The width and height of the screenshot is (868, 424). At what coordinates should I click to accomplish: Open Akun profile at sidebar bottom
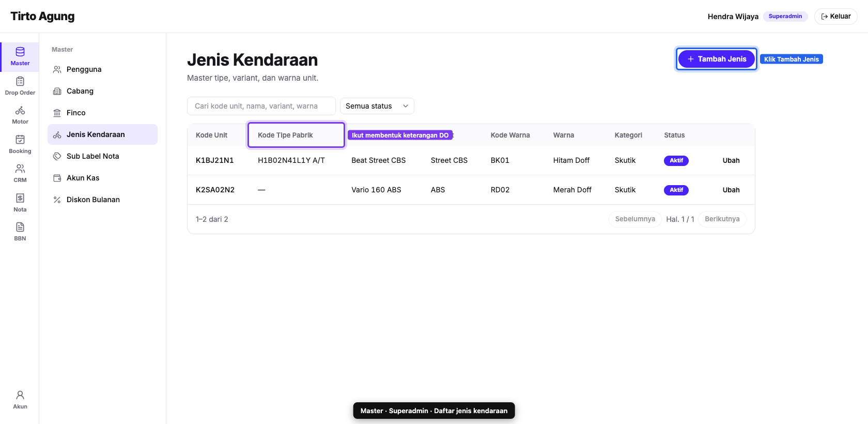(20, 400)
